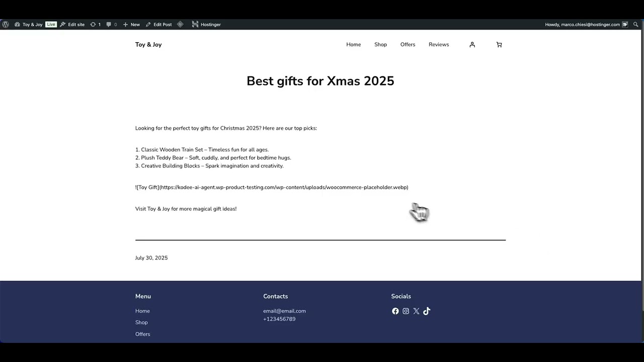Open the Howdy user account menu
Image resolution: width=644 pixels, height=362 pixels.
(x=586, y=24)
